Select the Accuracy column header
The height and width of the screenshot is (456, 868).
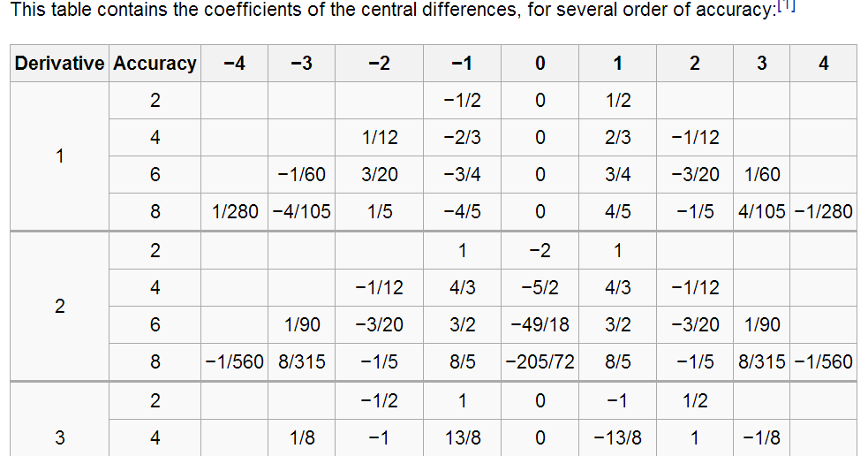pyautogui.click(x=155, y=63)
